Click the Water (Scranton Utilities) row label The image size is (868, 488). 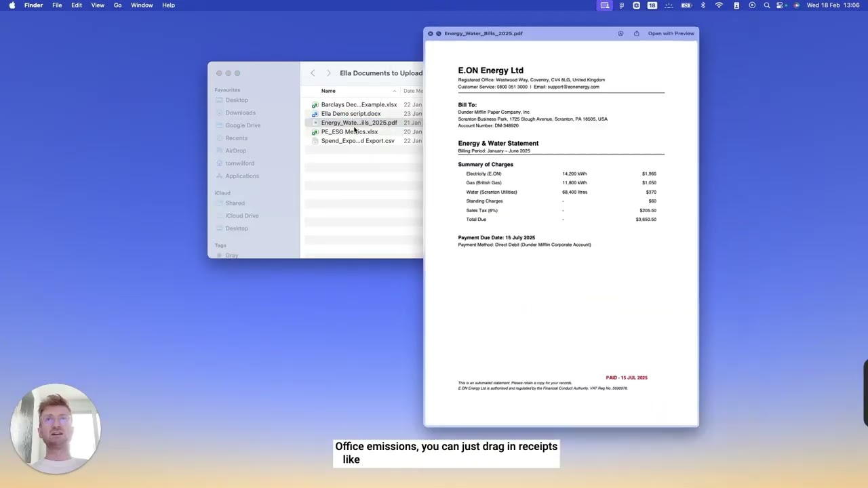pos(492,192)
